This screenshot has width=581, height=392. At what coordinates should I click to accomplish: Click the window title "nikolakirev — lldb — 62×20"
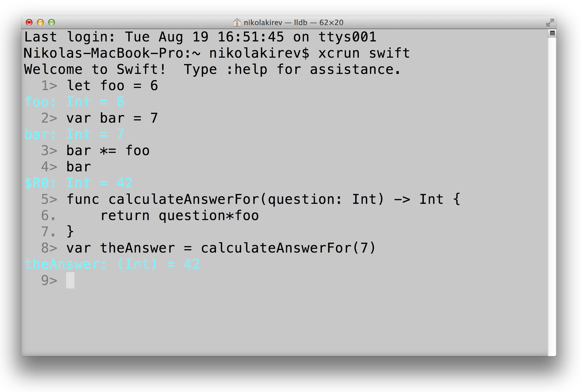click(x=293, y=22)
